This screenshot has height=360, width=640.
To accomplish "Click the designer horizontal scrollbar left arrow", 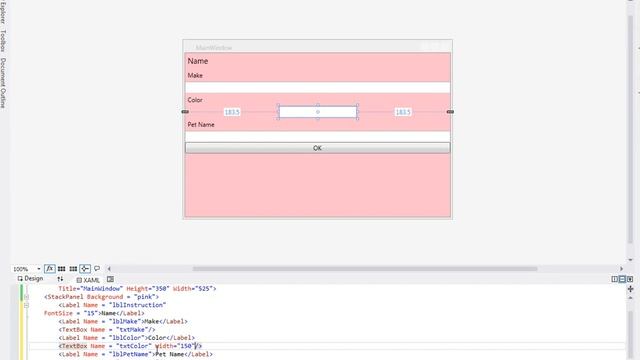I will (x=109, y=269).
